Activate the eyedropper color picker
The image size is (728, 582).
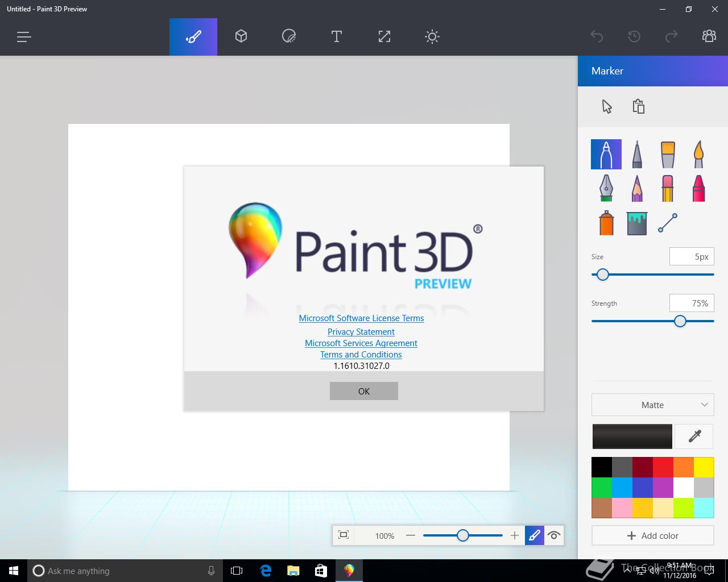[694, 436]
